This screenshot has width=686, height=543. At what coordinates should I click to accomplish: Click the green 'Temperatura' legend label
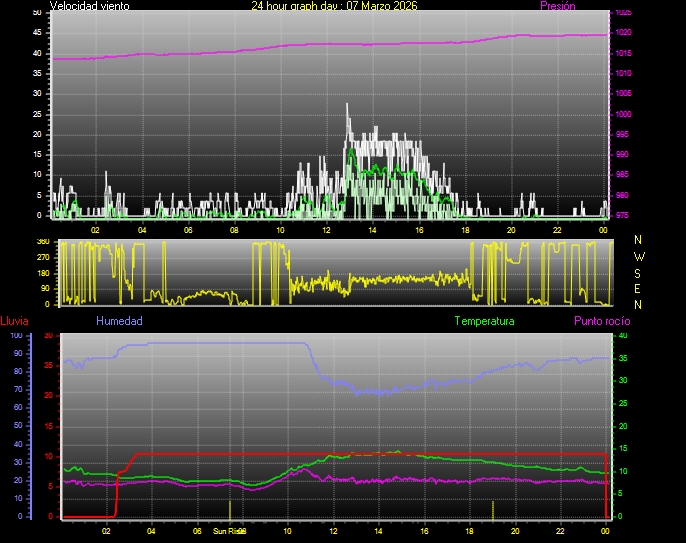click(484, 322)
